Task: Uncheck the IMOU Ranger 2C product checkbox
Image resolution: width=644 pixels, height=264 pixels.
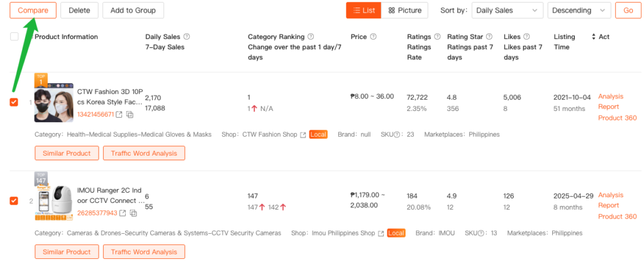Action: (x=14, y=201)
